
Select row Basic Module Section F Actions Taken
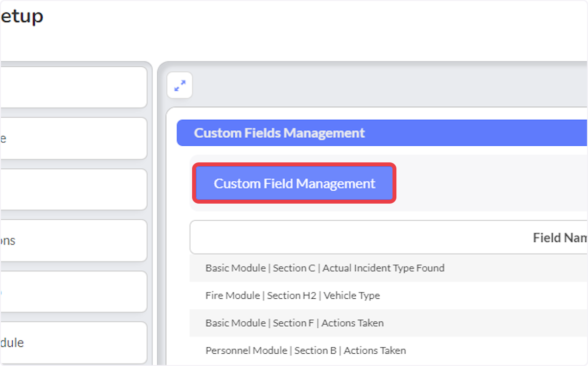(389, 323)
